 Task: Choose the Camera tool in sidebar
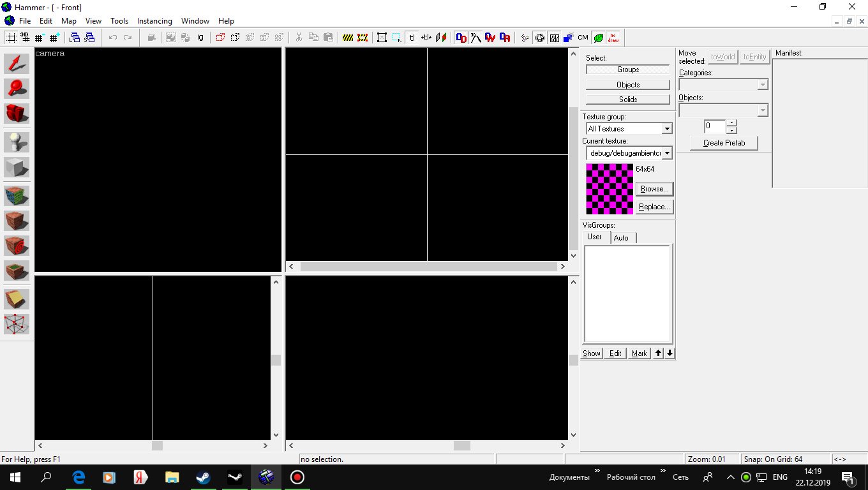pos(17,114)
